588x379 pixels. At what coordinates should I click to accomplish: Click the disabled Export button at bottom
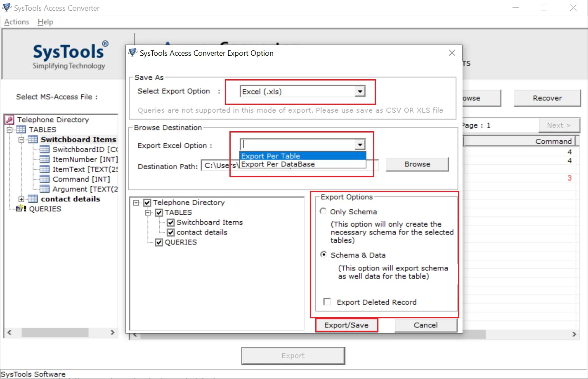coord(293,355)
